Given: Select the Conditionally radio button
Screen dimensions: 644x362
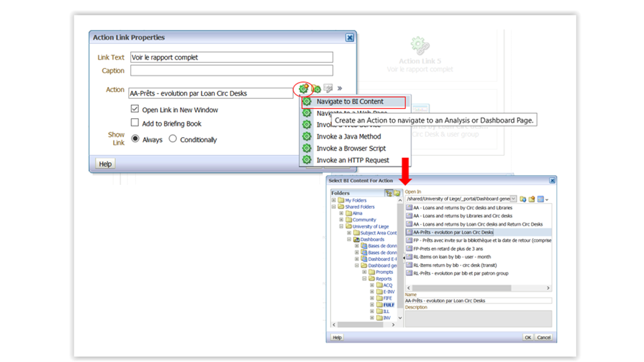Looking at the screenshot, I should point(173,138).
